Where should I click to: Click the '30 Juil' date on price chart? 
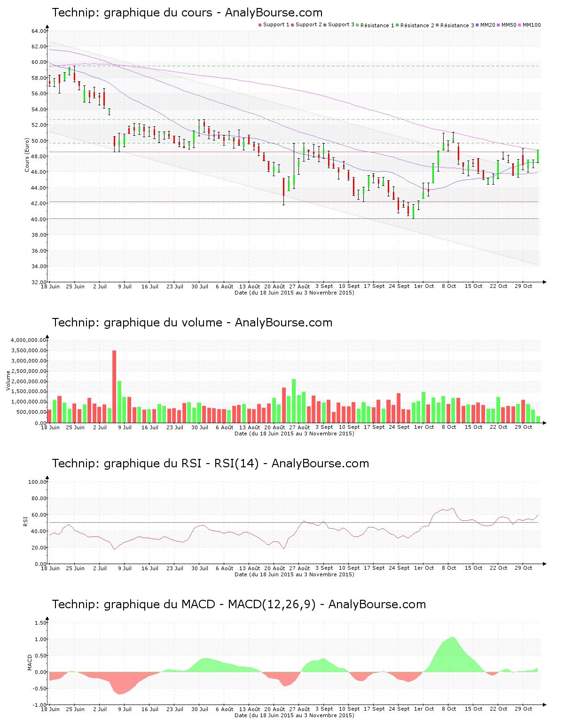(x=200, y=287)
